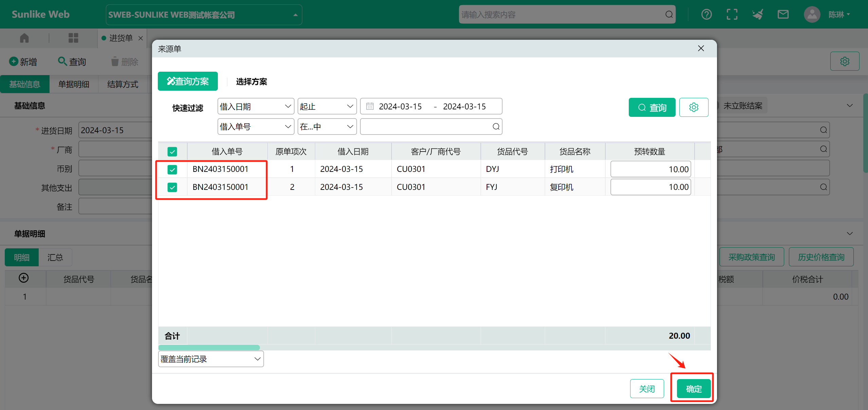Viewport: 868px width, 410px height.
Task: Expand the company selector SWEB-SUNLIKE dropdown
Action: pyautogui.click(x=204, y=15)
